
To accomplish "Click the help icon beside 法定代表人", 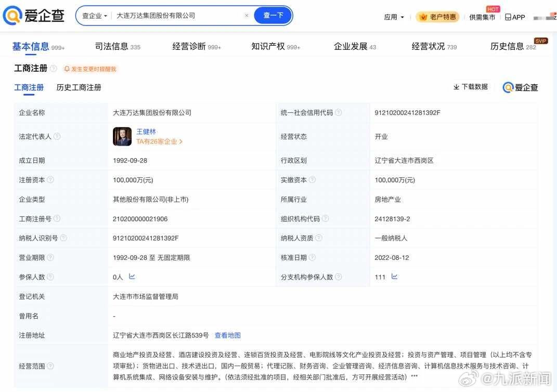I will (x=57, y=136).
